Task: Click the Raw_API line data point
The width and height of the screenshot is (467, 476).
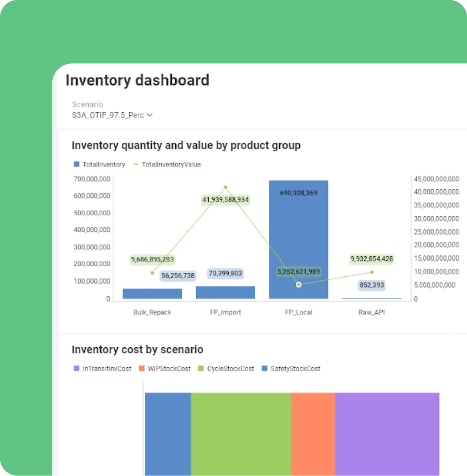Action: point(372,272)
